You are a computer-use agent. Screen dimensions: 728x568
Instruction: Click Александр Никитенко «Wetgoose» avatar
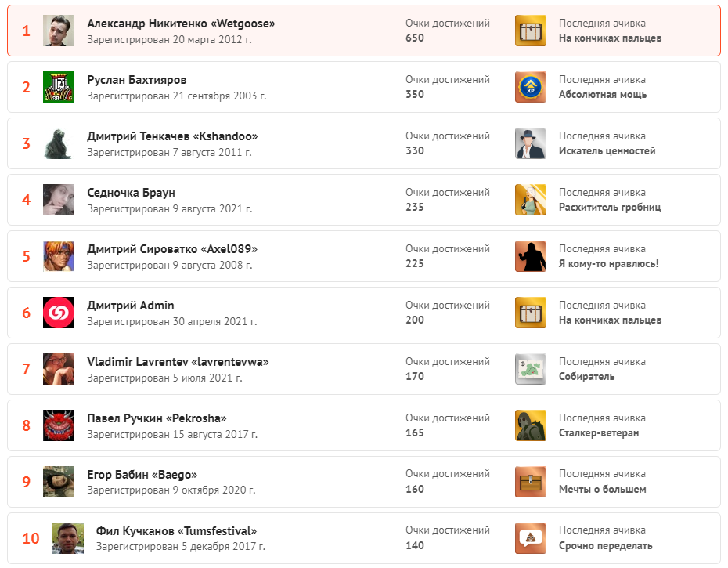click(59, 31)
